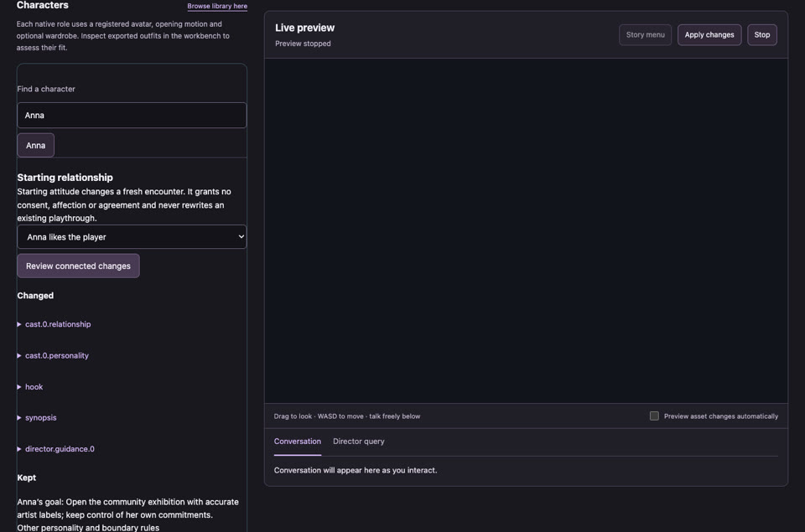805x532 pixels.
Task: Focus the Find a character input
Action: (132, 116)
